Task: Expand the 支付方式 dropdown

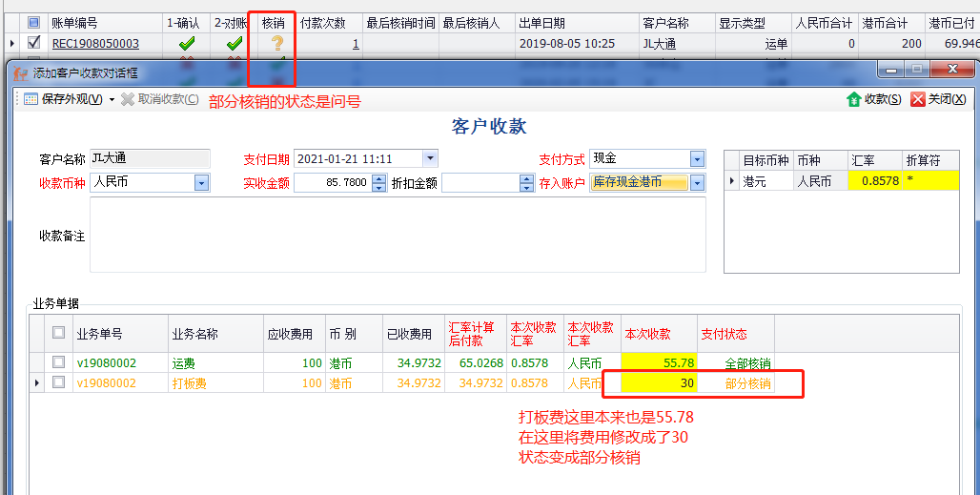Action: point(697,158)
